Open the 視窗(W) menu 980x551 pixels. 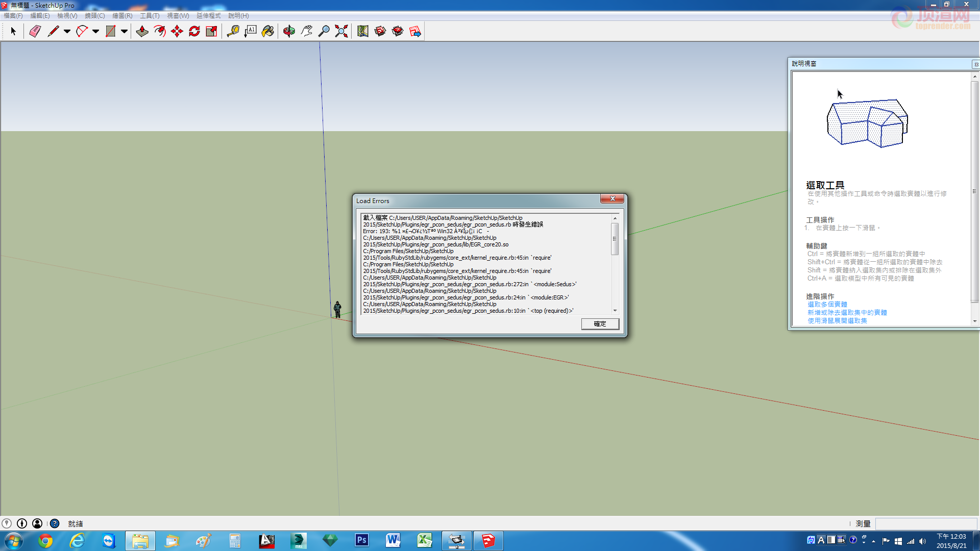tap(178, 16)
